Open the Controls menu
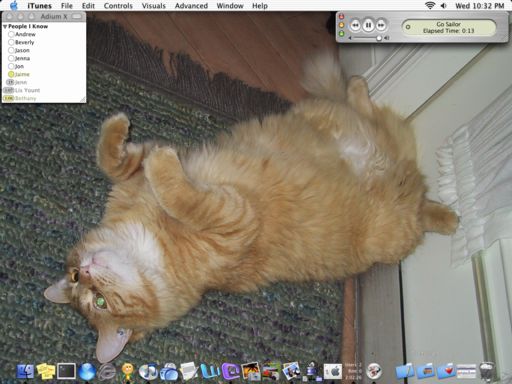 click(x=118, y=6)
